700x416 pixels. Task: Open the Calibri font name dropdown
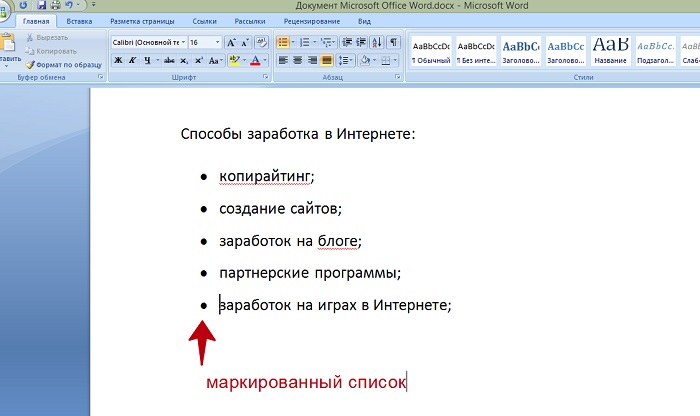[183, 42]
